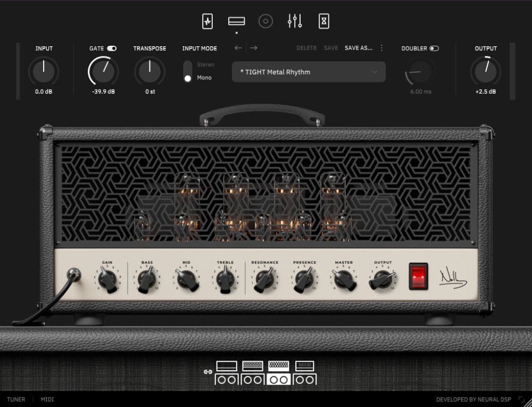
Task: Click the GATE threshold knob
Action: [103, 71]
